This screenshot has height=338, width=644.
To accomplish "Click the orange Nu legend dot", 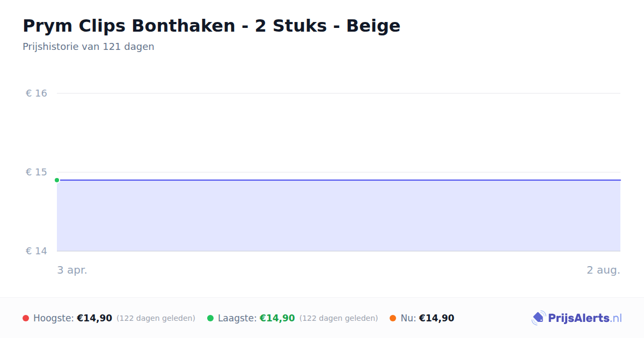I will coord(393,318).
